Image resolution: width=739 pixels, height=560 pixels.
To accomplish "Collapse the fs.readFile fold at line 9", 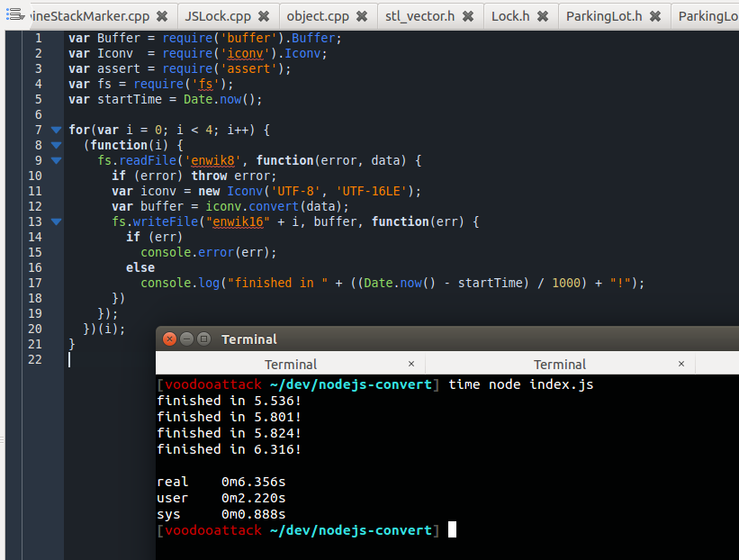I will pos(56,159).
